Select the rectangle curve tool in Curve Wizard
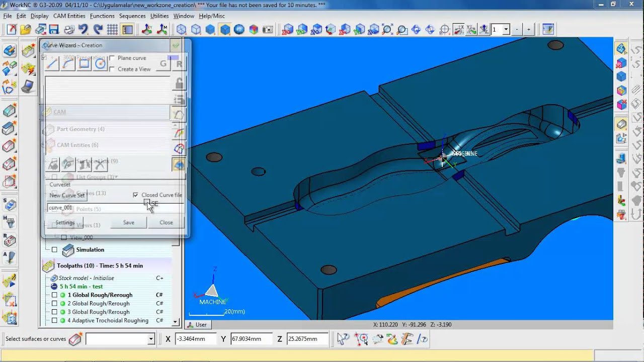The height and width of the screenshot is (362, 644). point(85,63)
